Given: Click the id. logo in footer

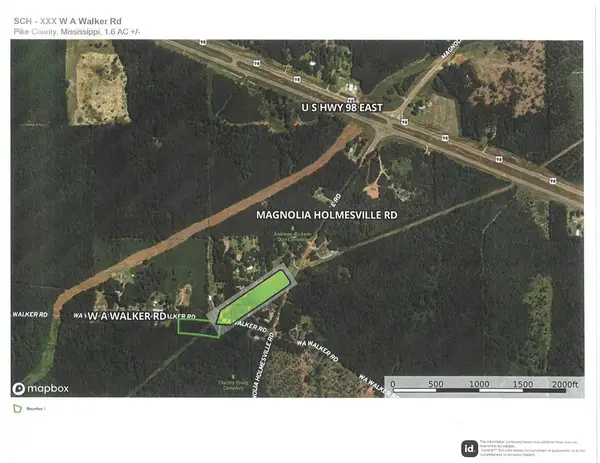Looking at the screenshot, I should [x=468, y=448].
